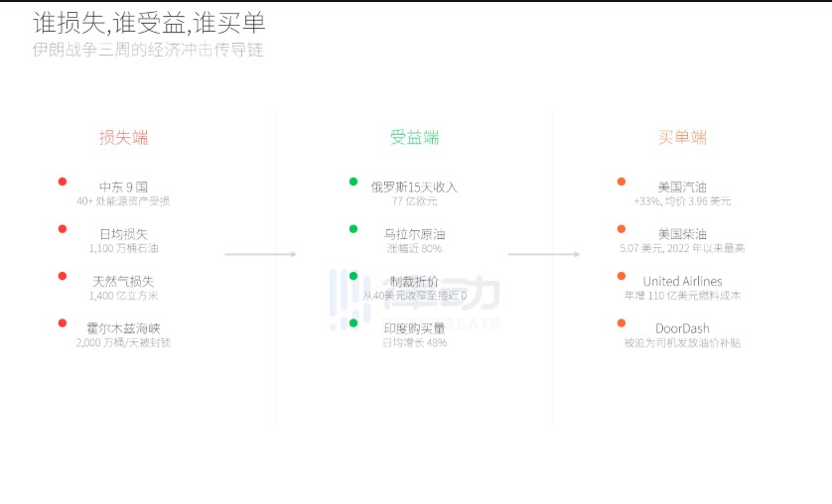Screen dimensions: 832x504
Task: Click the red dot beside 中东 9 国
Action: 63,182
